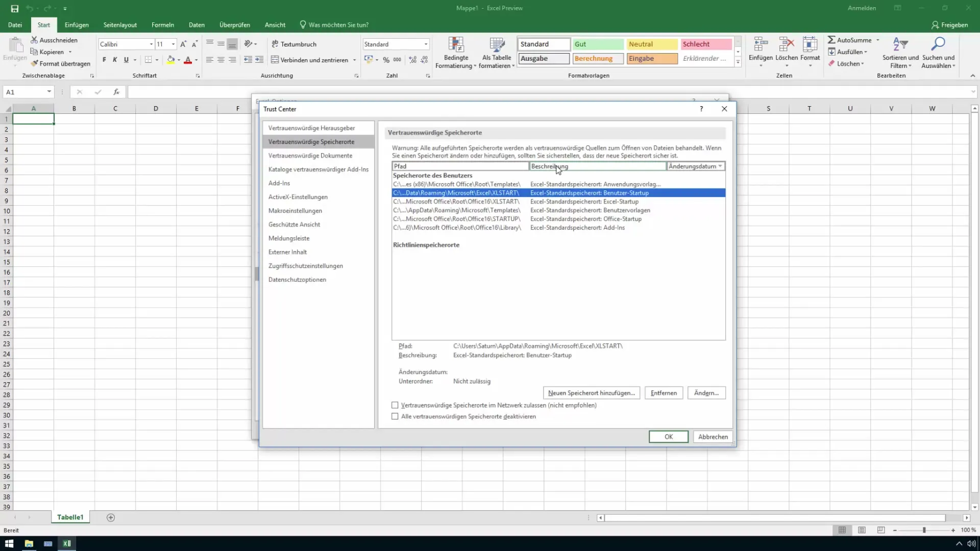Select ActiveX-Einstellungen category
Screen dimensions: 980x551
(x=318, y=197)
